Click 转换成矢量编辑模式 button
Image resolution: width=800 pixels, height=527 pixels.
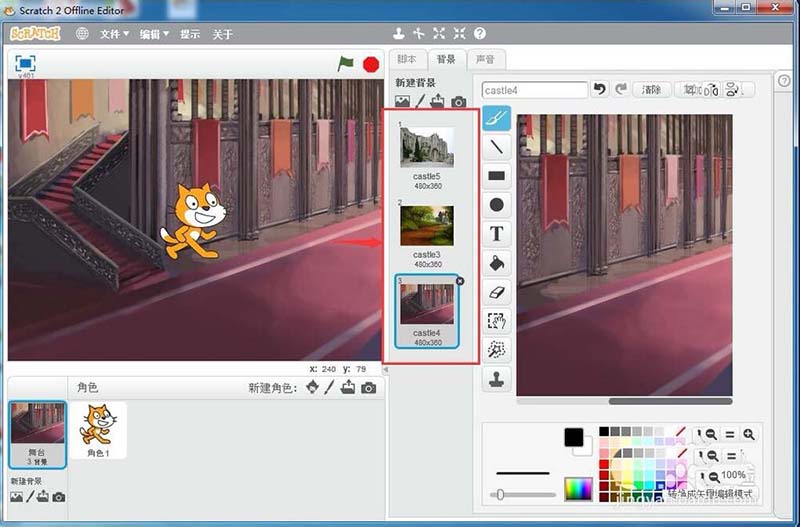[x=710, y=494]
